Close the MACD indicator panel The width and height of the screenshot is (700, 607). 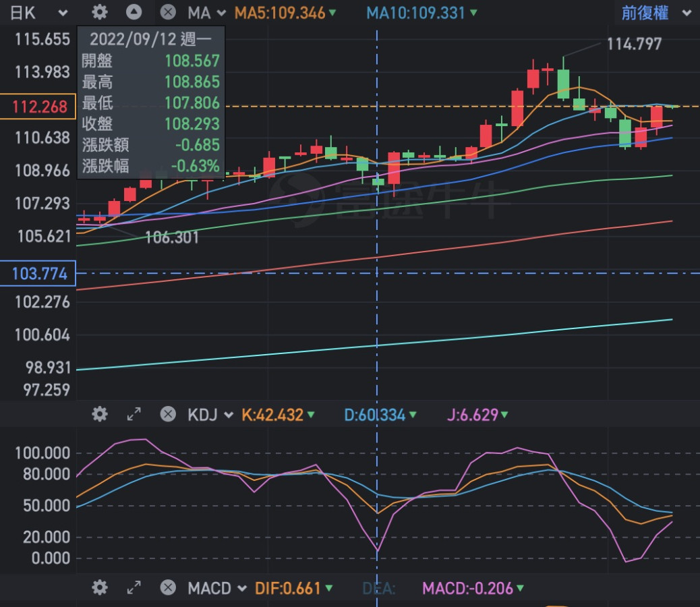(168, 588)
